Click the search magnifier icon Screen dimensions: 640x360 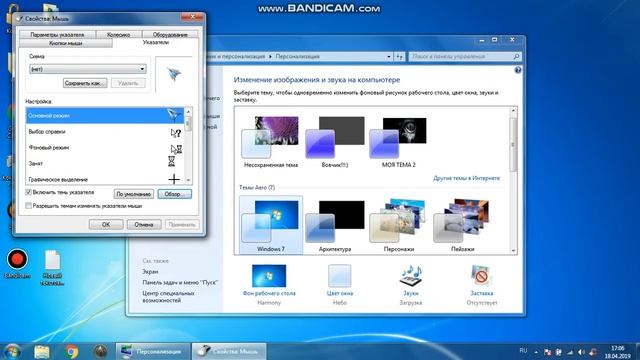[x=516, y=57]
